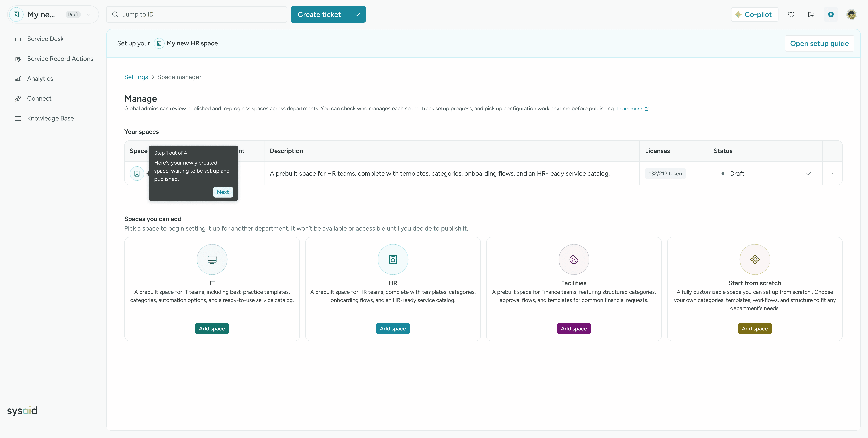
Task: Click Next in the tour tooltip
Action: click(223, 192)
